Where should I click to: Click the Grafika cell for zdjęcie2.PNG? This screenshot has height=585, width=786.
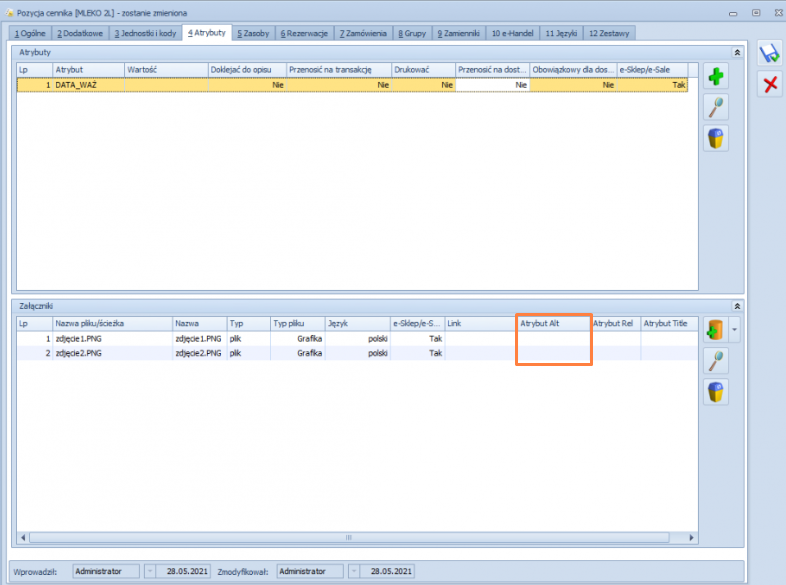click(298, 353)
